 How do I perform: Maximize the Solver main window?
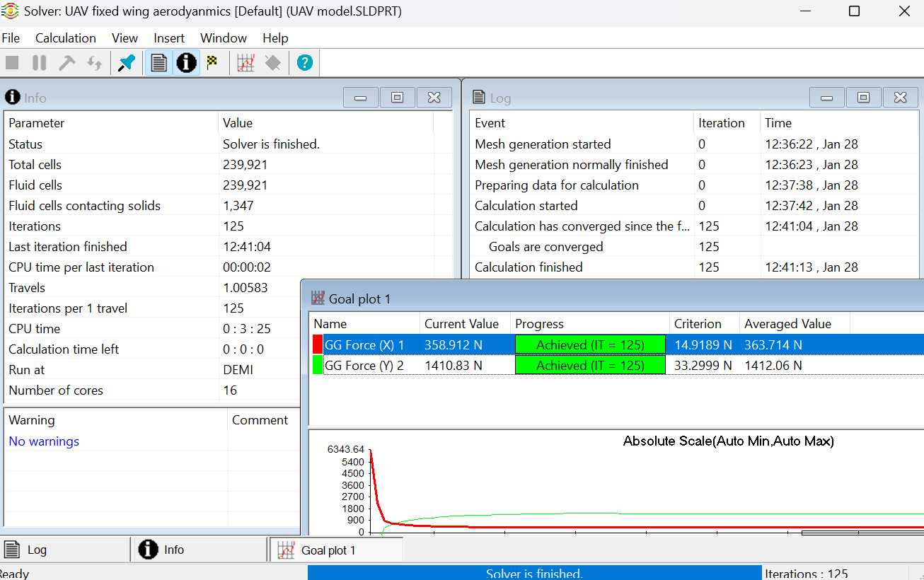[x=854, y=11]
